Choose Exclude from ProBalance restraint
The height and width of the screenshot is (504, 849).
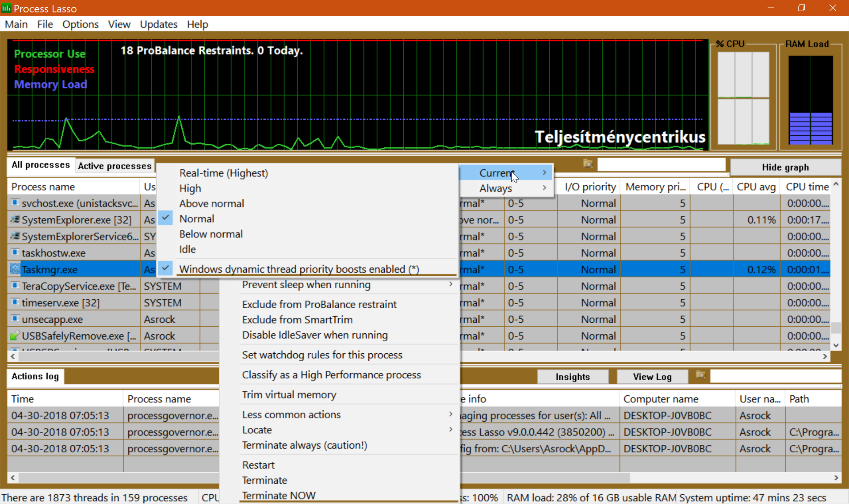click(319, 304)
